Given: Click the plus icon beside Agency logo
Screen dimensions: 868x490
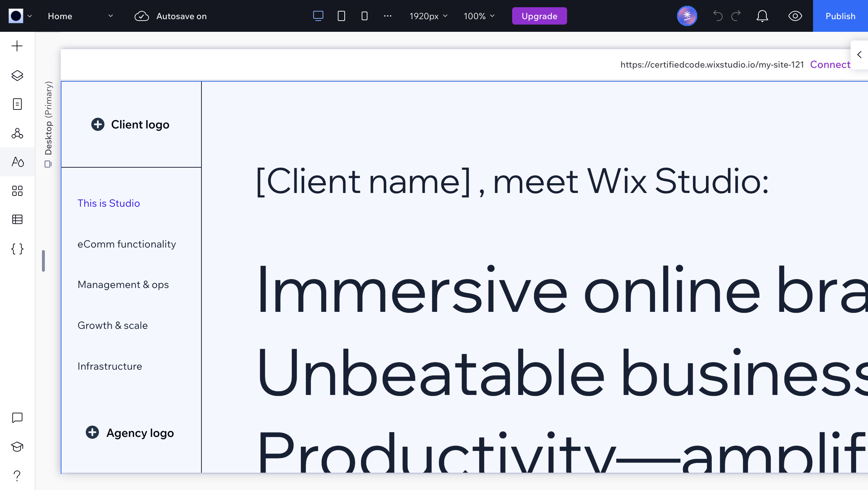Looking at the screenshot, I should pos(92,432).
